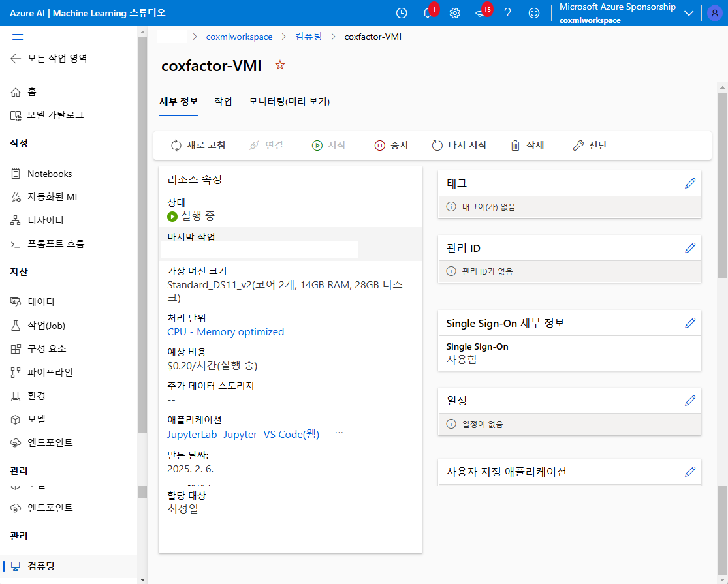Launch JupyterLab application link
The height and width of the screenshot is (584, 728).
(192, 435)
